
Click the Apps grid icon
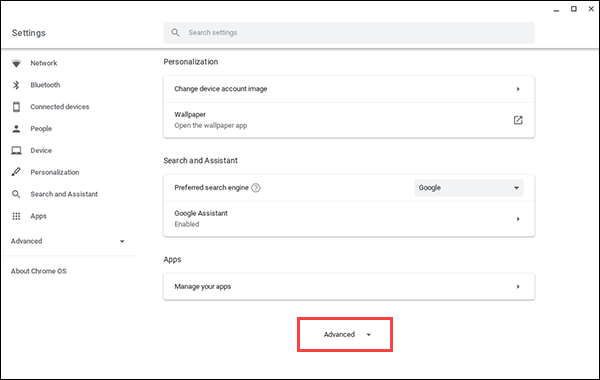(x=16, y=216)
